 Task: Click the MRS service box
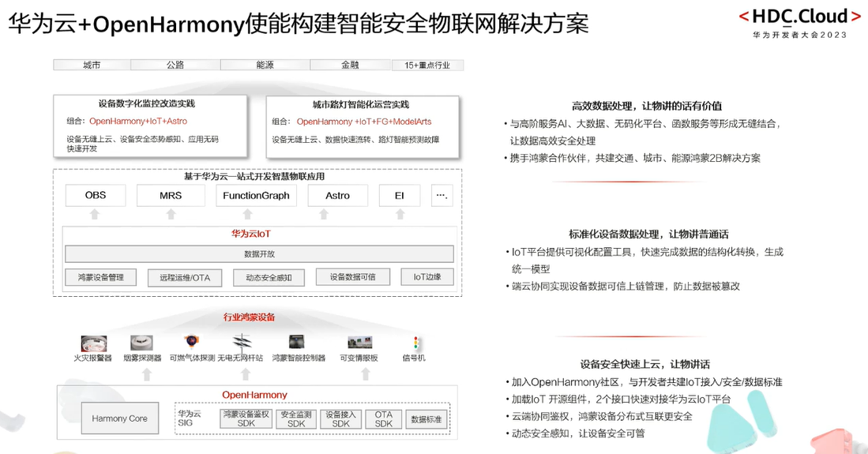pos(171,196)
